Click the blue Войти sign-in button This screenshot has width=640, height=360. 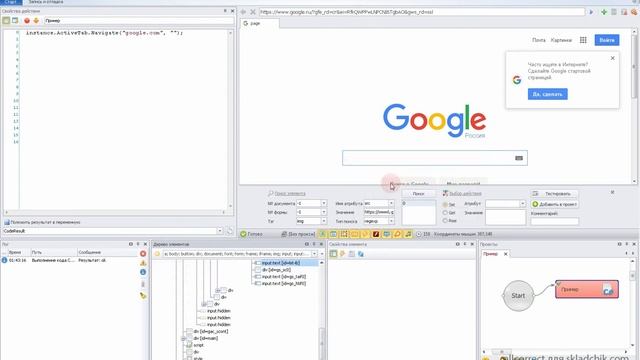[607, 40]
